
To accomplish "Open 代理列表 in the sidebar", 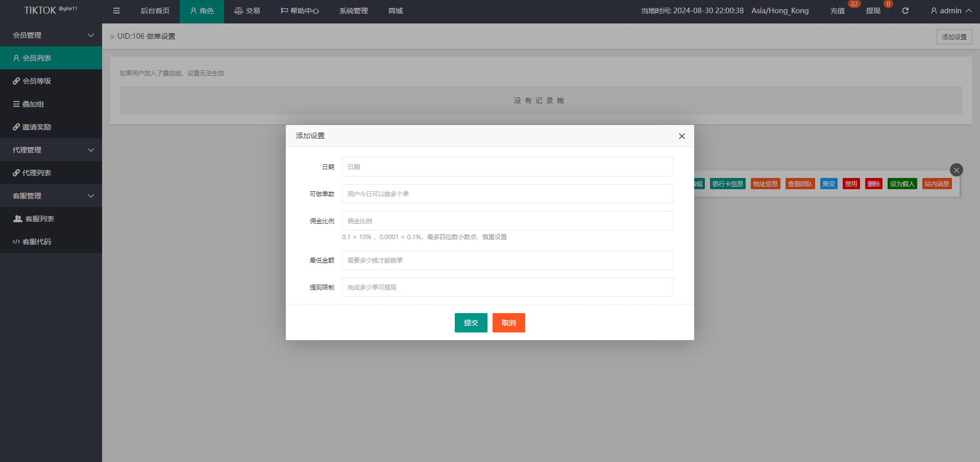I will click(x=51, y=173).
